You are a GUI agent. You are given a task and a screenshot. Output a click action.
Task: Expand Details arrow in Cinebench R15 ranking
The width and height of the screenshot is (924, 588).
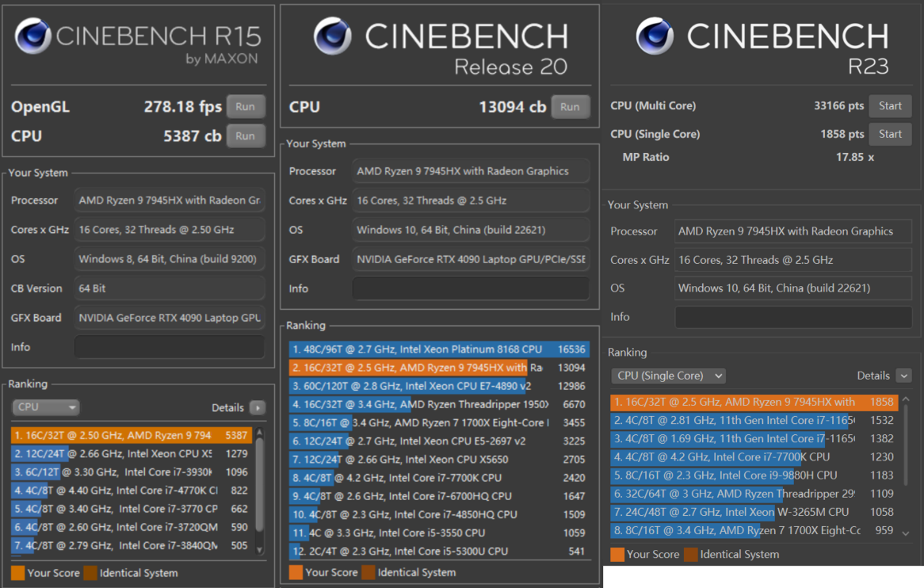pos(258,407)
